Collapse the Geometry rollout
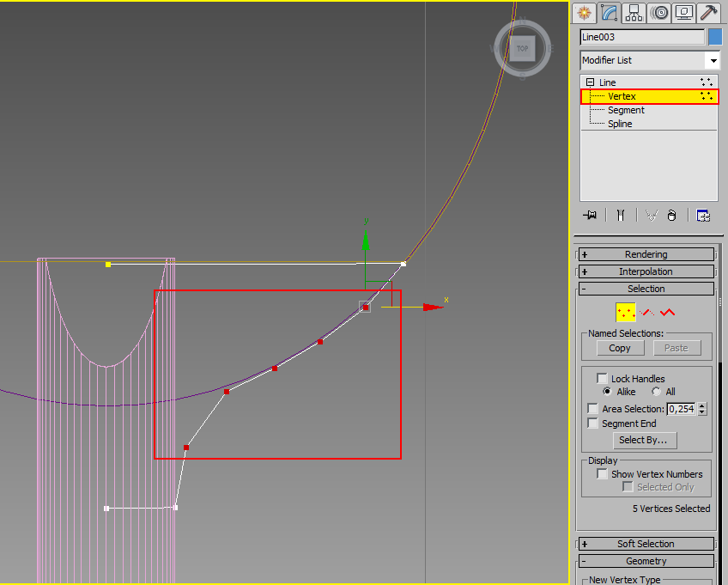Image resolution: width=728 pixels, height=585 pixels. [646, 561]
